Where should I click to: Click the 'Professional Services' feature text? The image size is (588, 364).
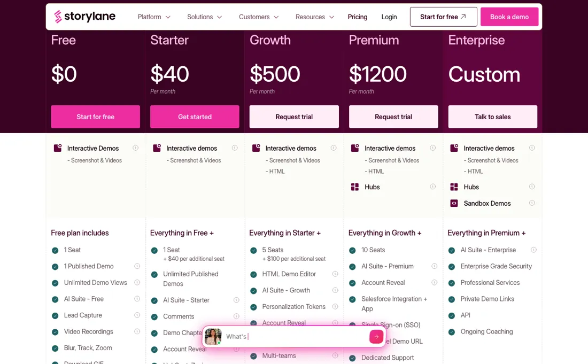(x=490, y=283)
